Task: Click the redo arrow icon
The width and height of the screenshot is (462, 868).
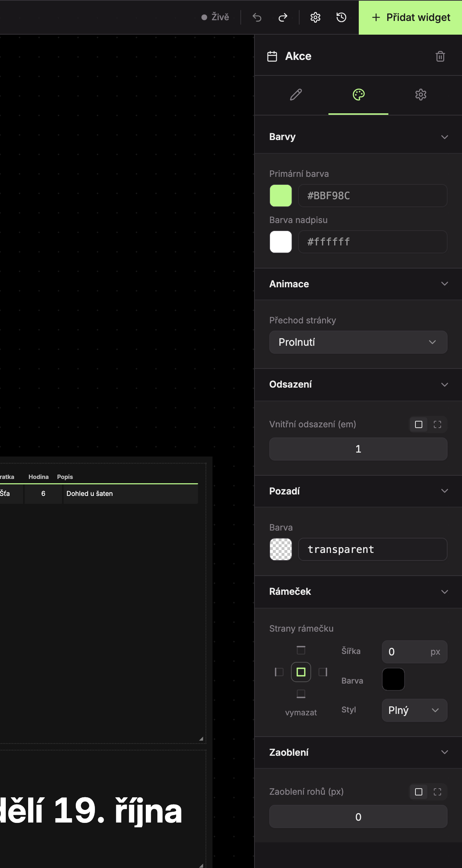Action: pos(283,17)
